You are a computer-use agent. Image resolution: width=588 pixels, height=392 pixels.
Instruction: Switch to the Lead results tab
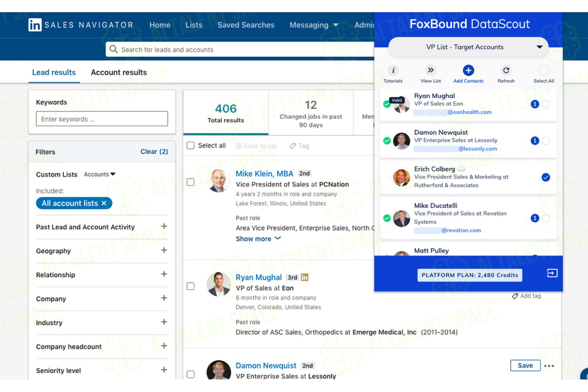[54, 73]
